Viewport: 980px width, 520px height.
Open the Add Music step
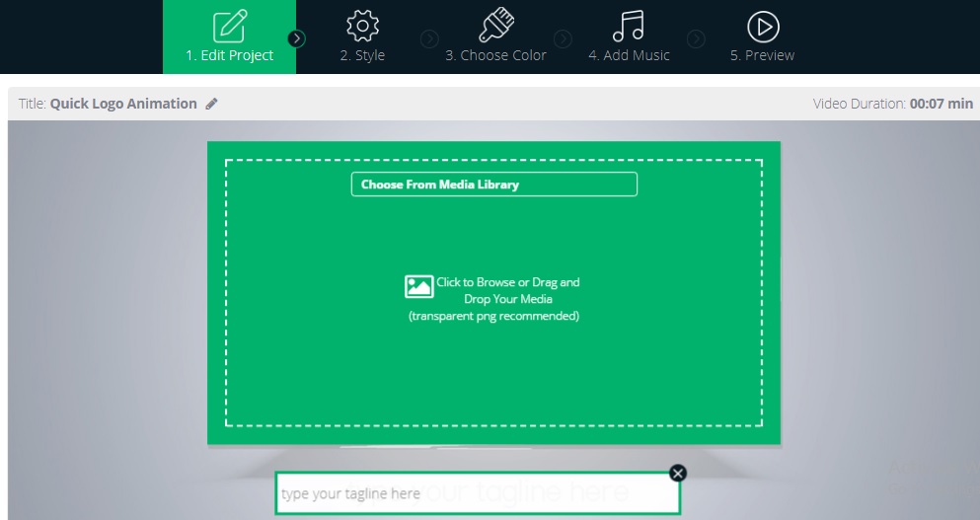629,37
